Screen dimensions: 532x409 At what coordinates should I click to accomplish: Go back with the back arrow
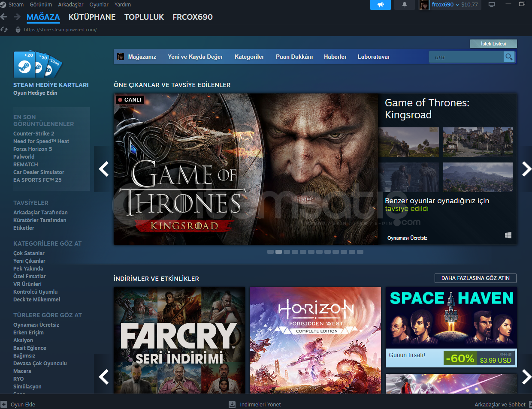(4, 17)
